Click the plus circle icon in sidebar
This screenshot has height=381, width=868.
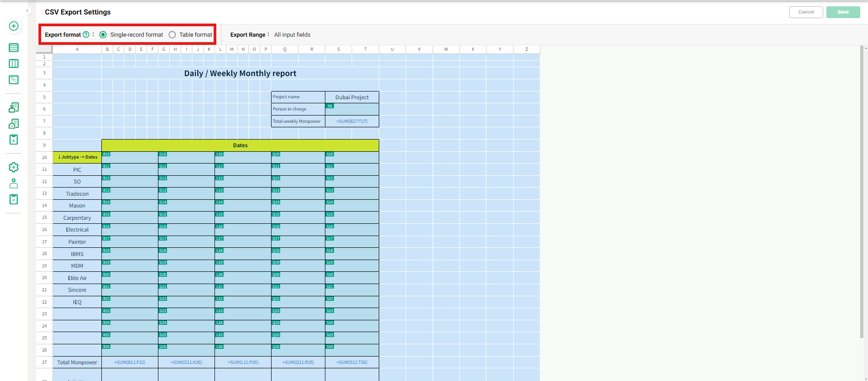[x=14, y=26]
